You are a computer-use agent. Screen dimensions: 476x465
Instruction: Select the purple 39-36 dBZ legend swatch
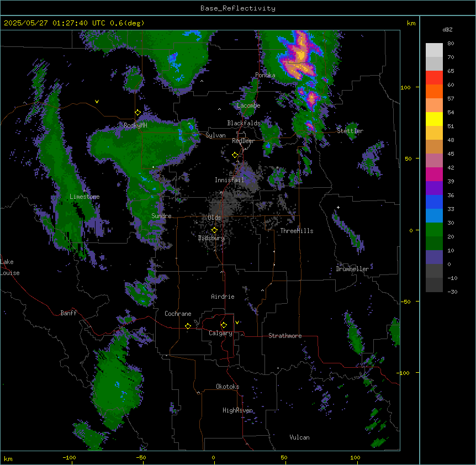click(434, 188)
